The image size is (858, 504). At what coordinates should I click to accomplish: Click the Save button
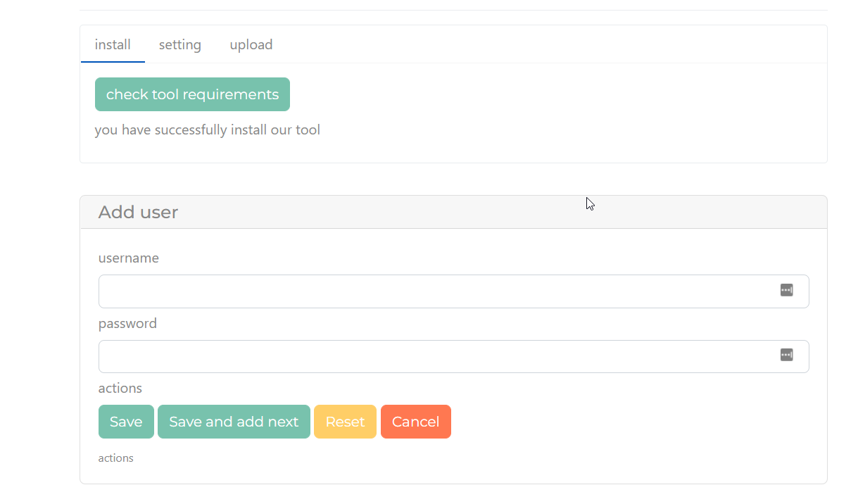[126, 422]
